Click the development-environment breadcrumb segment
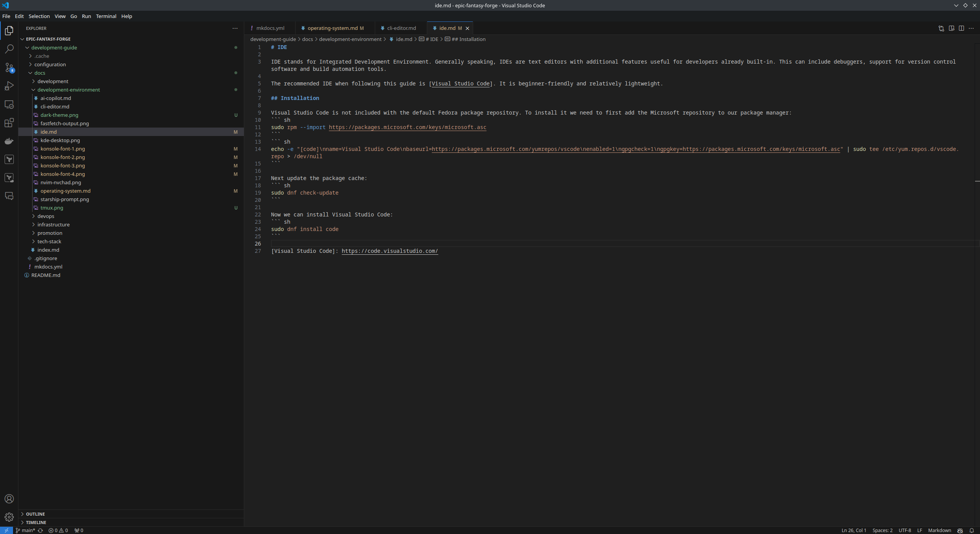This screenshot has width=980, height=534. pyautogui.click(x=350, y=39)
